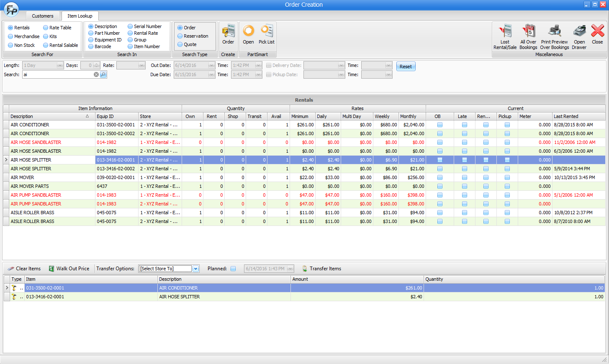Search in Group option
The width and height of the screenshot is (609, 364).
[130, 40]
